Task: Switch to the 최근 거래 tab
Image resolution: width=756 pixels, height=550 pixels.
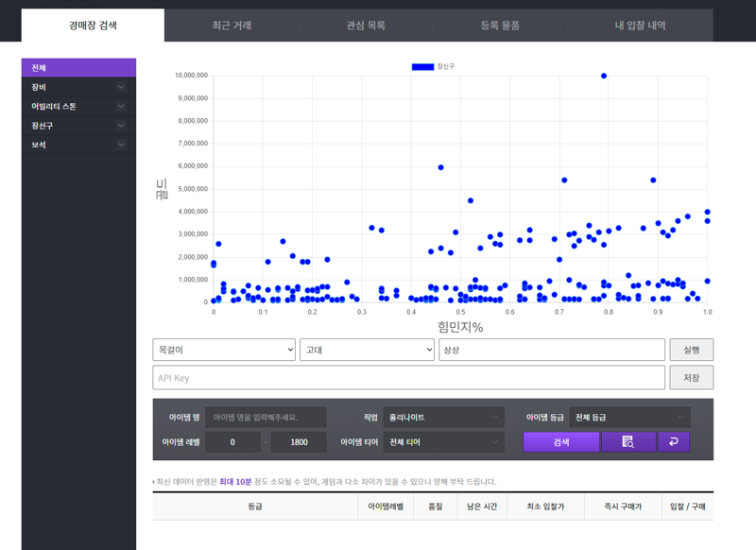Action: tap(232, 26)
